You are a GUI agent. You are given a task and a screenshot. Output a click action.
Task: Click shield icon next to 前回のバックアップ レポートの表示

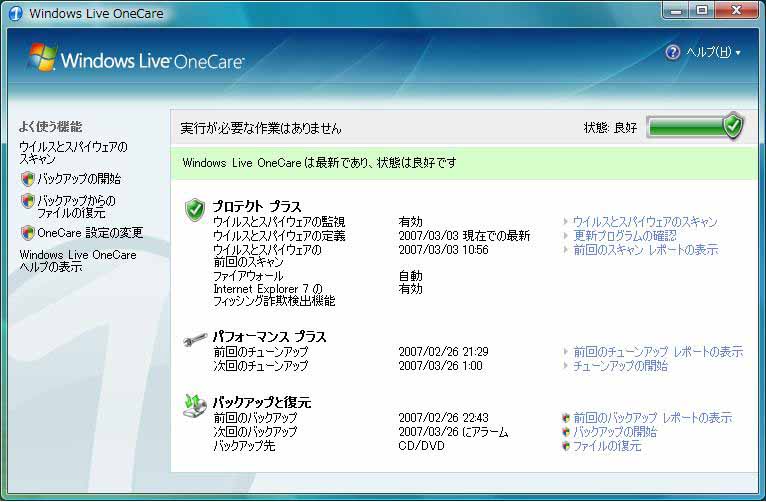coord(566,418)
